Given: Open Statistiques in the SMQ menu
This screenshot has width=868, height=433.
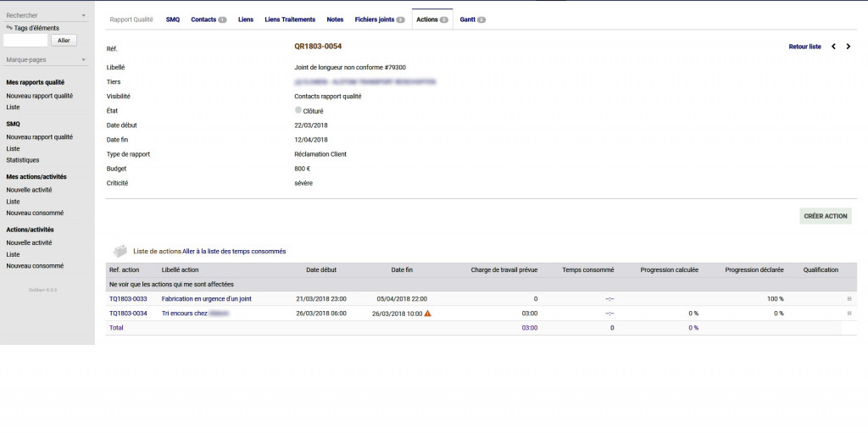Looking at the screenshot, I should pyautogui.click(x=23, y=160).
